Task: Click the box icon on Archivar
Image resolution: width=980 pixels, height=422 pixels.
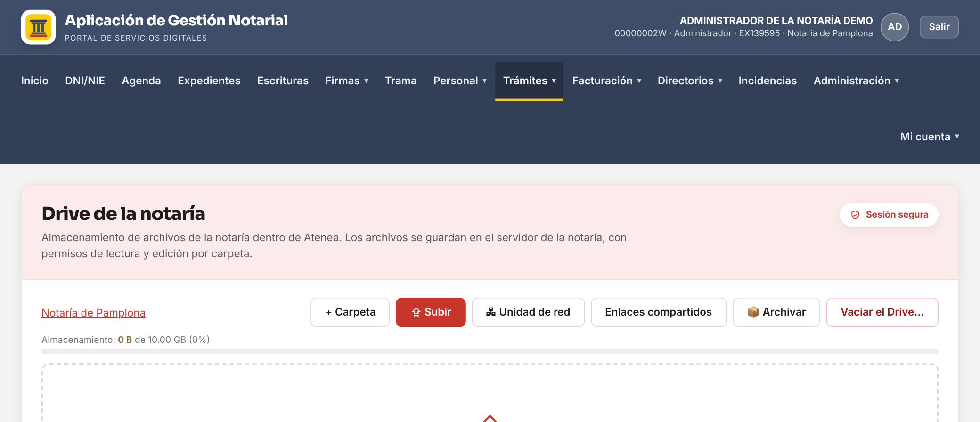Action: click(x=753, y=312)
